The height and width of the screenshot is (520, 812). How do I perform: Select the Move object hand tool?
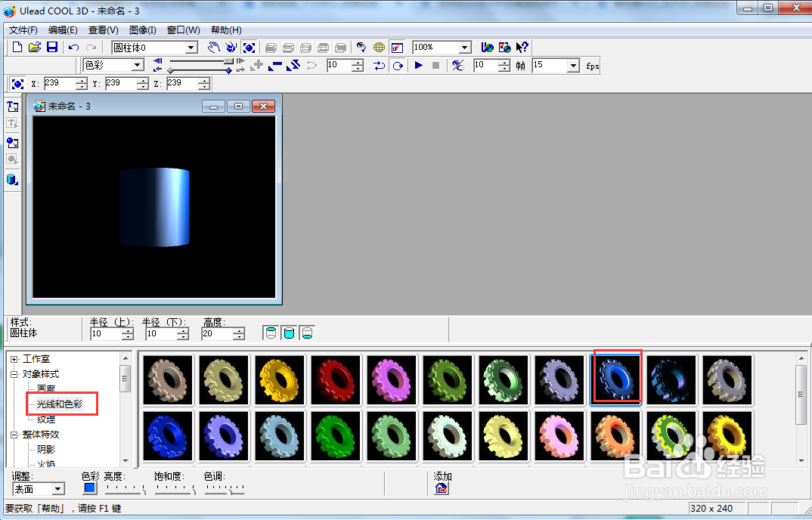213,48
